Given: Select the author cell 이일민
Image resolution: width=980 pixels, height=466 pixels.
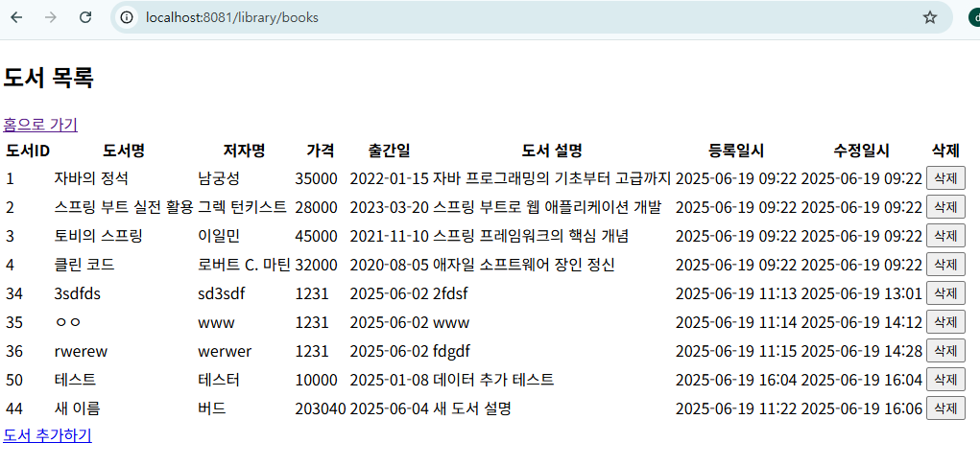Looking at the screenshot, I should pos(218,236).
